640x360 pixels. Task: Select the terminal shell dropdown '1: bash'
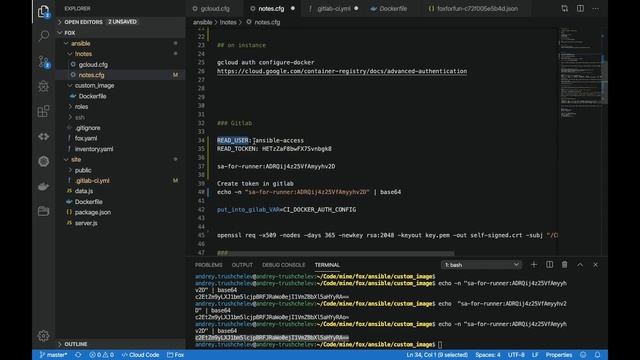point(481,265)
